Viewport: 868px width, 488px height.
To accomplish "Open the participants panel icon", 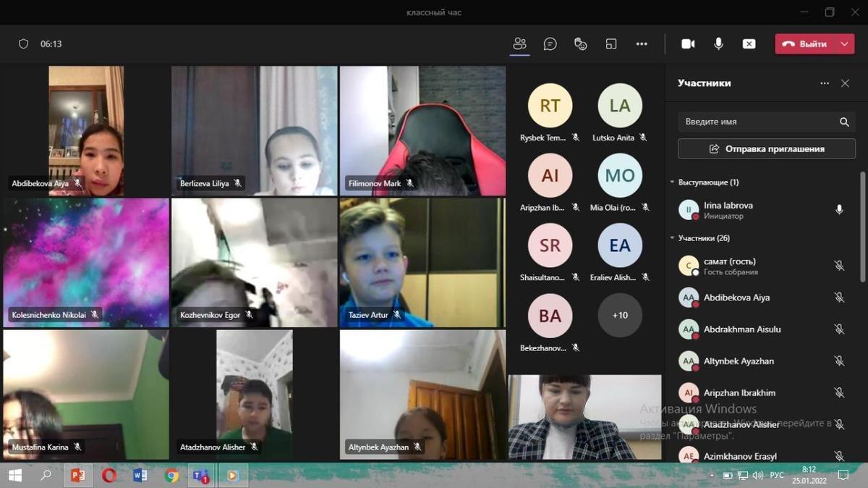I will coord(519,44).
